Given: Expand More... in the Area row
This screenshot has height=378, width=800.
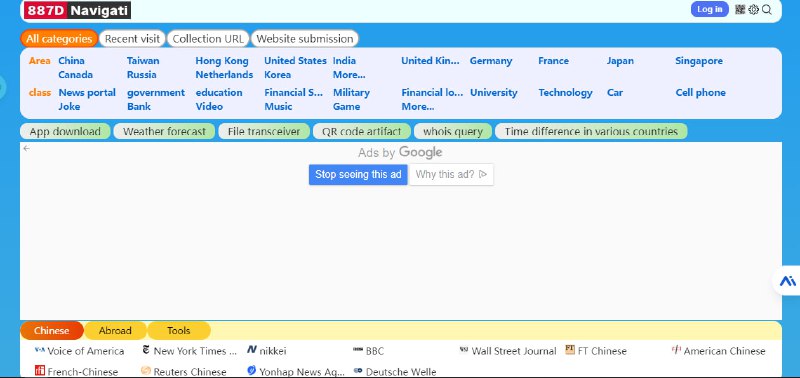Looking at the screenshot, I should 349,74.
